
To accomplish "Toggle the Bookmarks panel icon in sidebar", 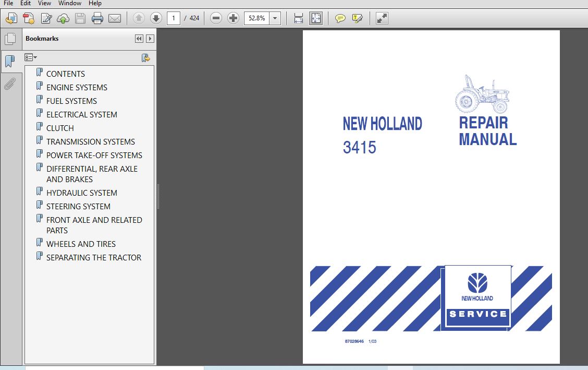I will tap(10, 61).
